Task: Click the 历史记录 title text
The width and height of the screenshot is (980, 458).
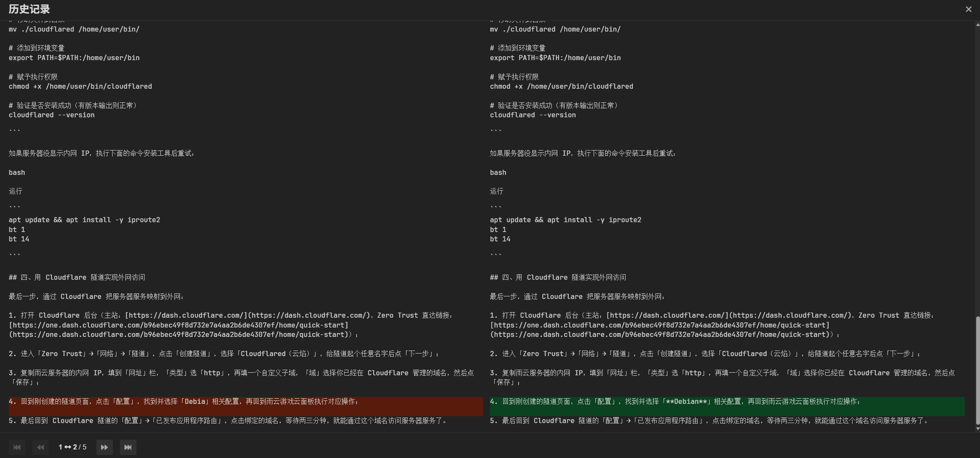Action: tap(29, 9)
